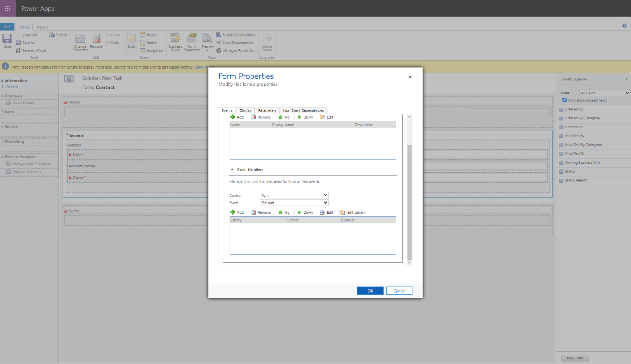Open the INSERT ribbon tab
This screenshot has height=364, width=631.
(x=42, y=27)
